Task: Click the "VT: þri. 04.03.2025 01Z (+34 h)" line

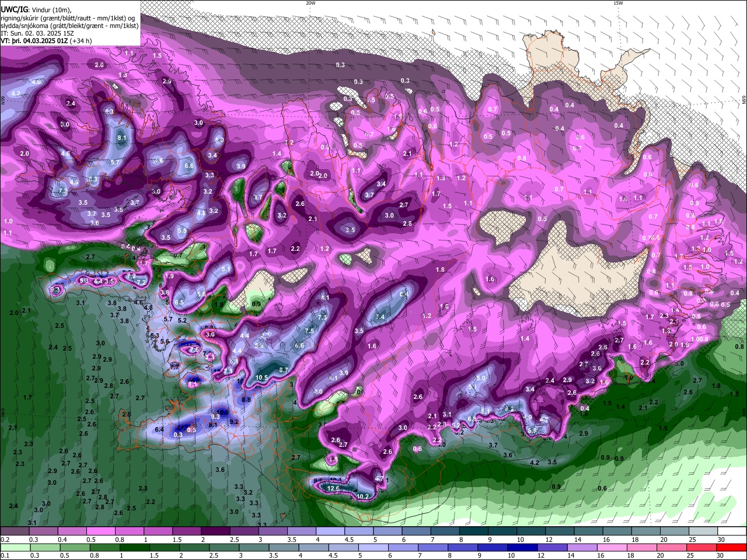Action: [x=46, y=41]
